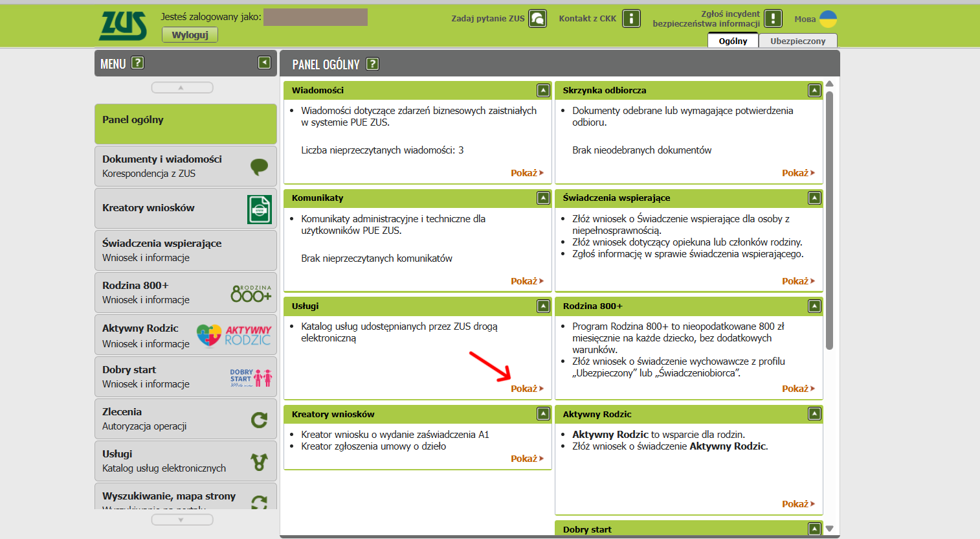This screenshot has height=539, width=980.
Task: Click the Kreatory wniosków document icon
Action: [260, 209]
